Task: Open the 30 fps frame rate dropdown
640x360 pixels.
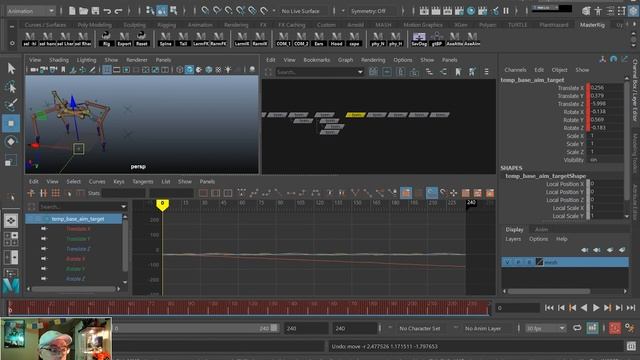Action: point(545,328)
